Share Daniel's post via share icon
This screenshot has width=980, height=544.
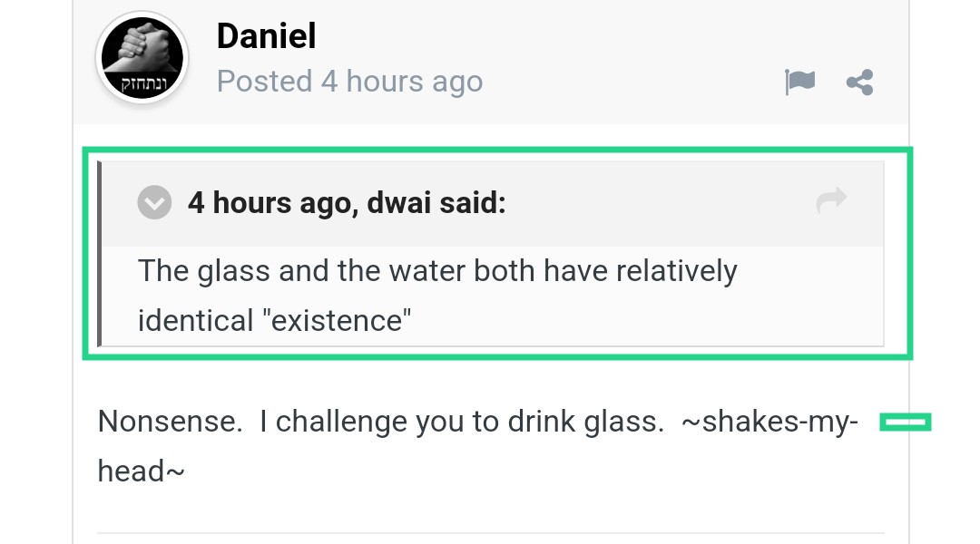859,83
